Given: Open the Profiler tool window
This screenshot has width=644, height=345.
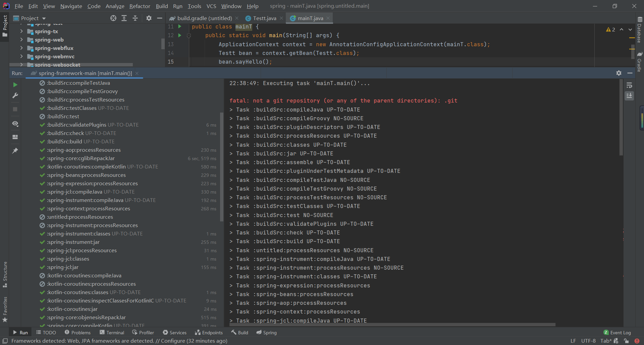Looking at the screenshot, I should [x=143, y=333].
